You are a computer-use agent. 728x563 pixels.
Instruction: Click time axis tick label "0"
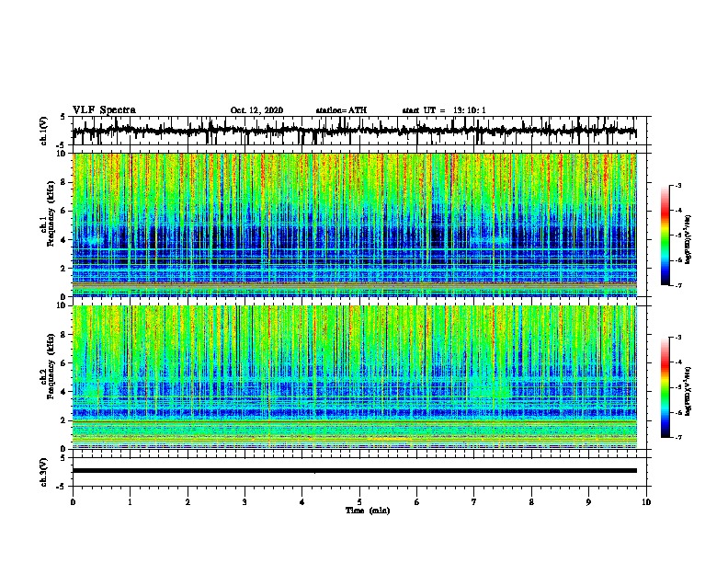(x=73, y=502)
